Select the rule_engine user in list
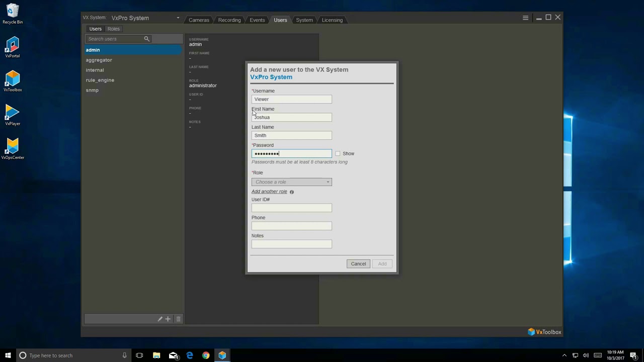The width and height of the screenshot is (644, 362). click(133, 80)
